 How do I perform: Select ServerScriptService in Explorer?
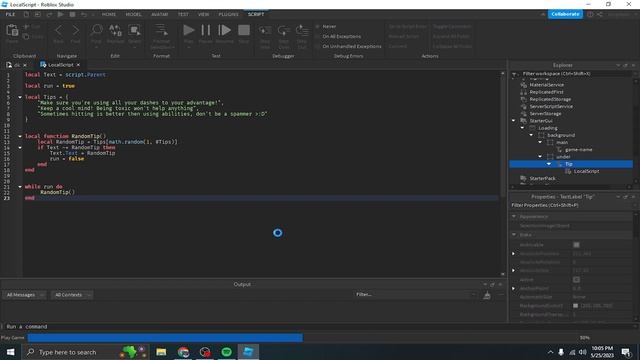pos(551,107)
